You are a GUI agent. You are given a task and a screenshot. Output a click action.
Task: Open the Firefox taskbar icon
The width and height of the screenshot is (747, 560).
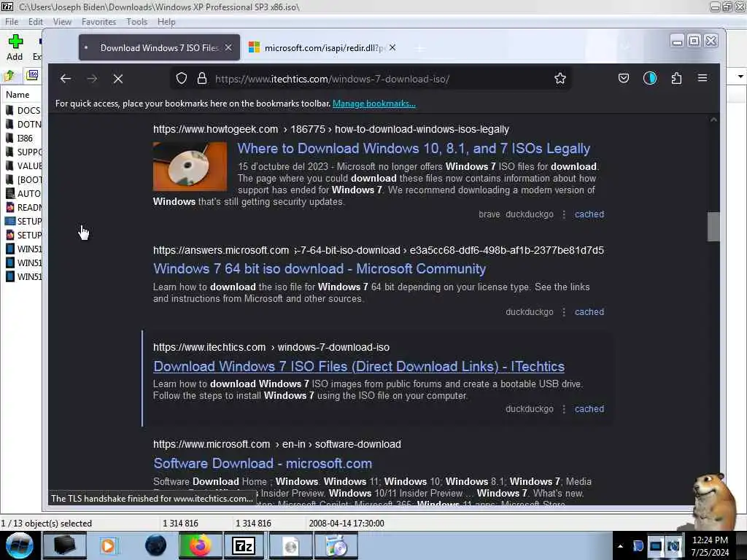click(201, 545)
